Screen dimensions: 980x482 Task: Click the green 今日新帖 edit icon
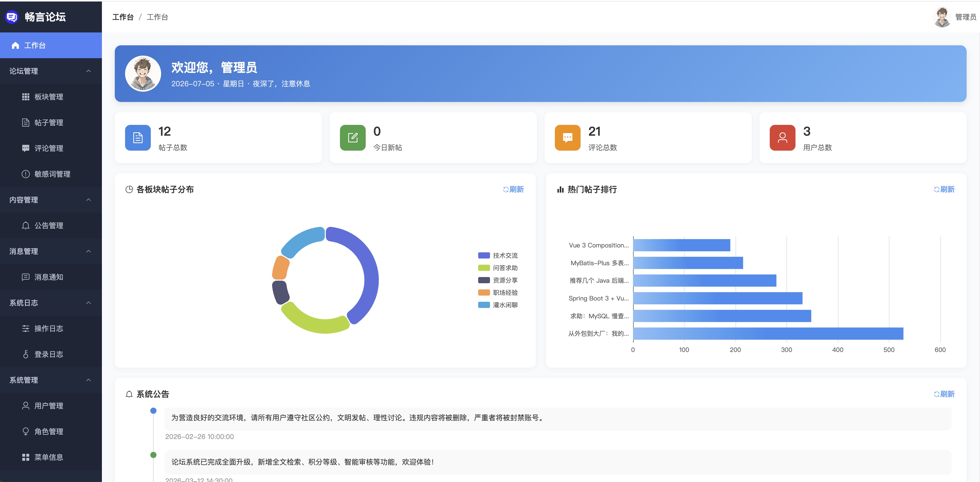(353, 137)
